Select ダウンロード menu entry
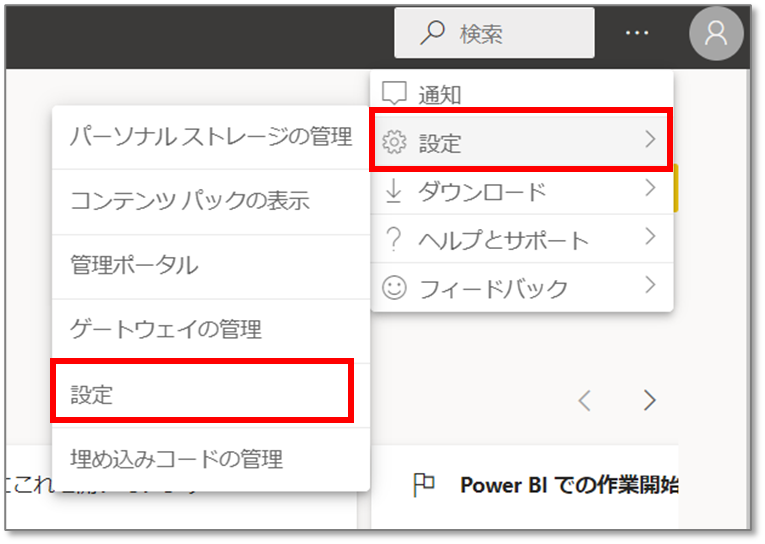This screenshot has width=765, height=544. 522,191
